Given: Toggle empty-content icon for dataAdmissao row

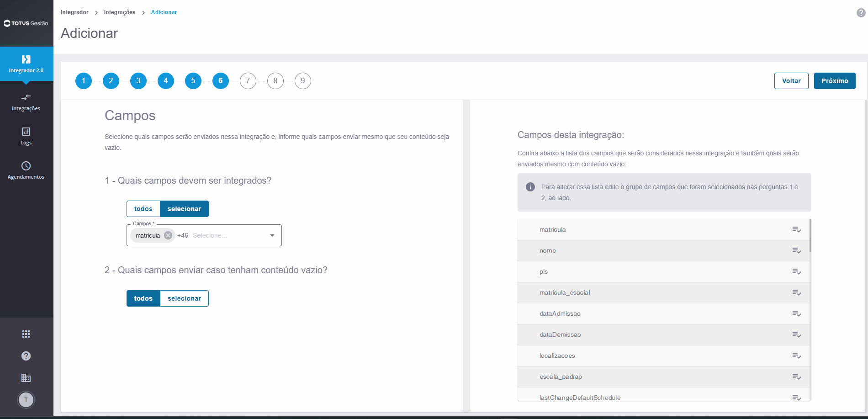Looking at the screenshot, I should click(797, 313).
